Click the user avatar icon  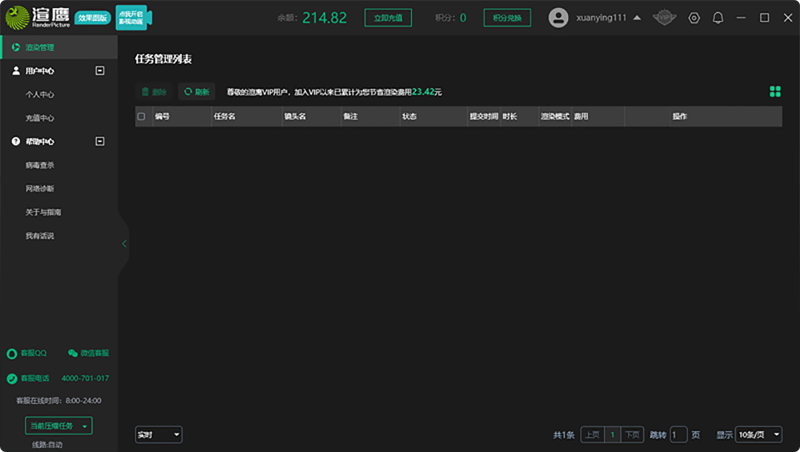point(558,18)
